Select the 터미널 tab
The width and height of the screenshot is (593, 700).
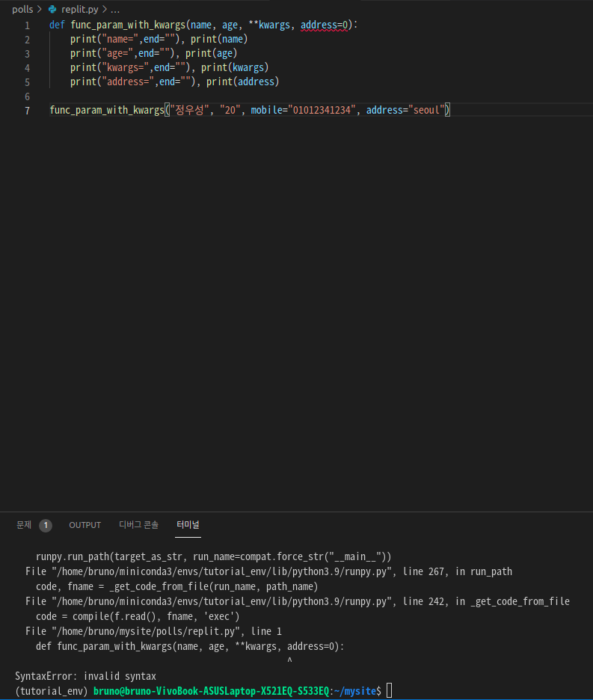point(188,525)
